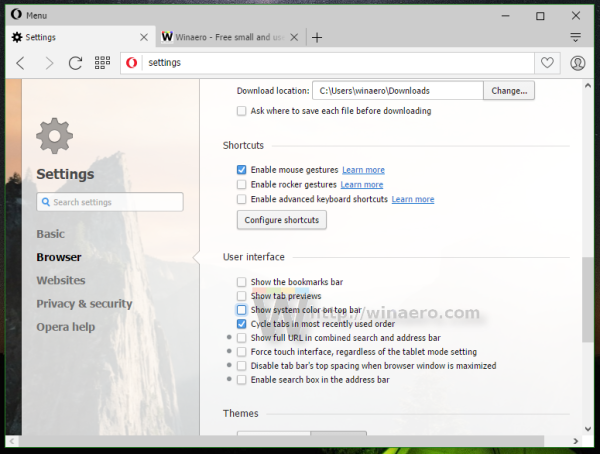Open the user account profile icon
The height and width of the screenshot is (454, 600).
pos(577,63)
